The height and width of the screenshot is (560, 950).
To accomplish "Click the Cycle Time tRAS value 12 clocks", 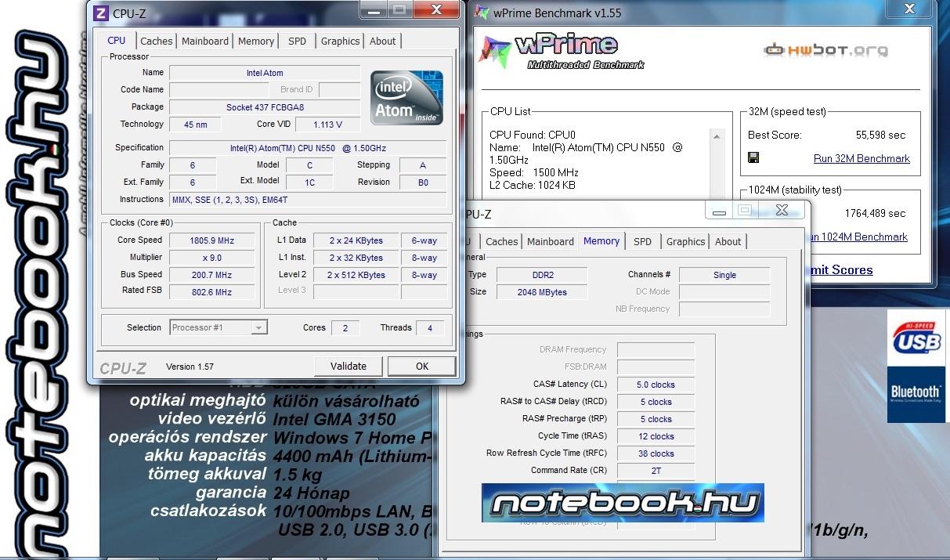I will pyautogui.click(x=656, y=436).
